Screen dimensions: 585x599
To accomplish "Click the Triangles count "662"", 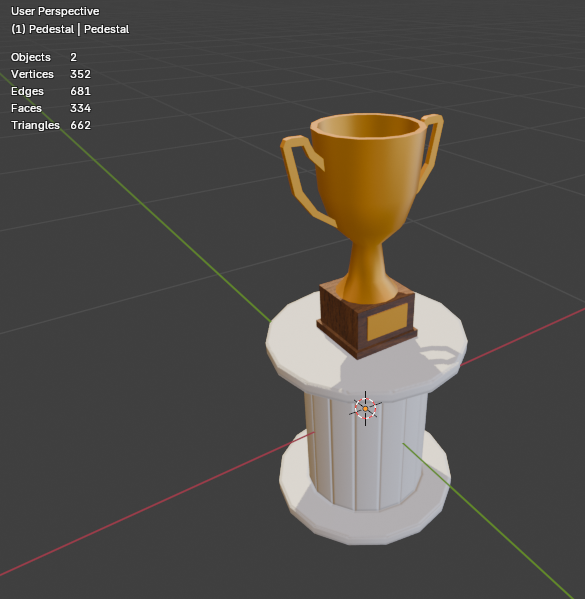I will 80,125.
